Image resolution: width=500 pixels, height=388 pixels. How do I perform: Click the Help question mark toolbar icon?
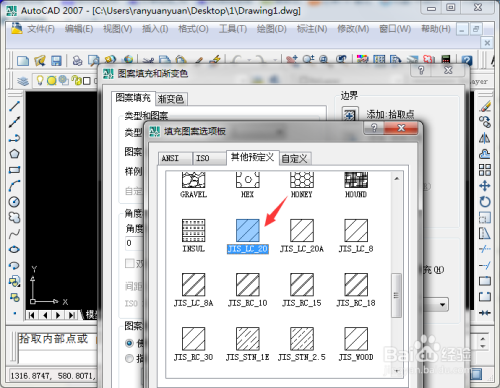467,60
